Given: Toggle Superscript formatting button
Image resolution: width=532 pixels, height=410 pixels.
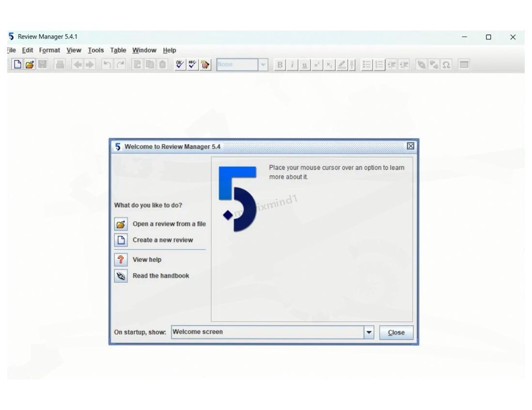Looking at the screenshot, I should click(316, 65).
